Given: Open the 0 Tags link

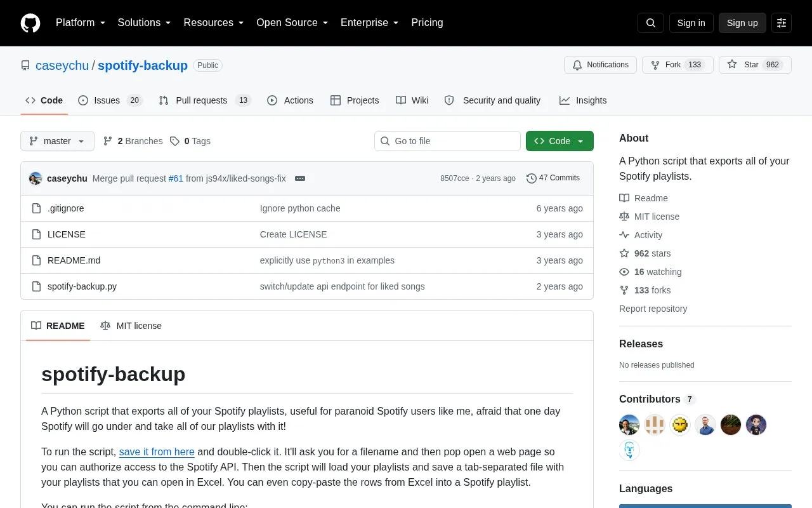Looking at the screenshot, I should coord(190,141).
